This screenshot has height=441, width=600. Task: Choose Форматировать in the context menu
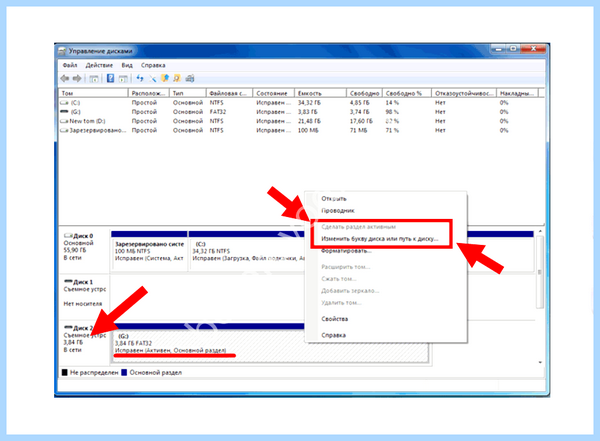click(x=386, y=251)
